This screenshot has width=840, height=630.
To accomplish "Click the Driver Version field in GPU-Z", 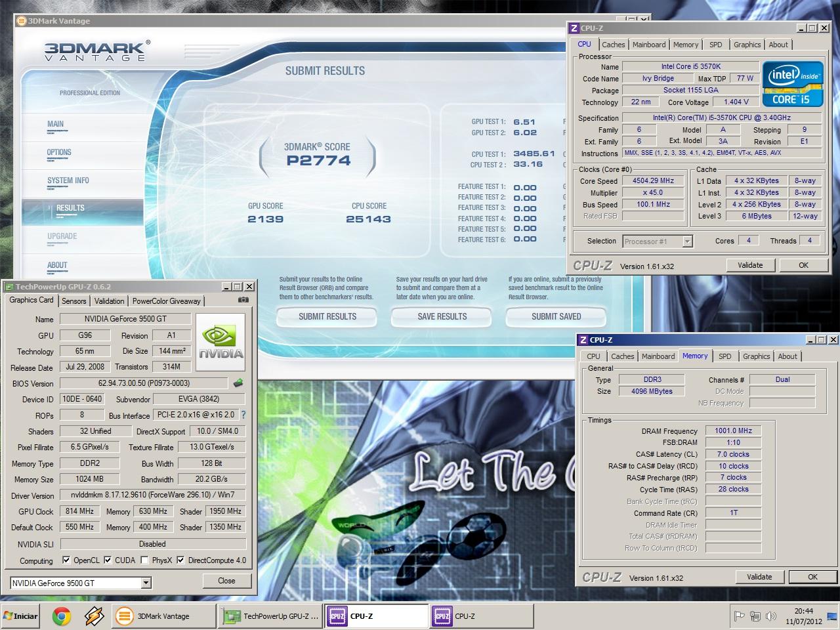I will coord(152,495).
